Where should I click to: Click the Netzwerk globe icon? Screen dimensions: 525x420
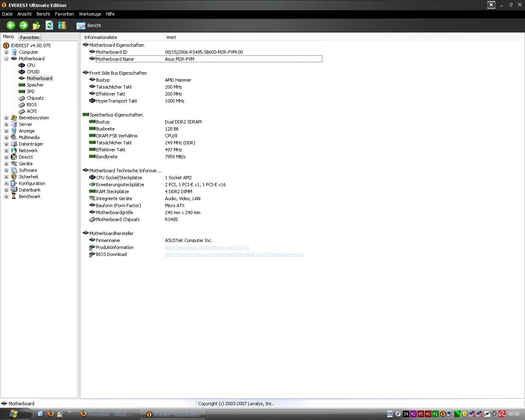(x=14, y=151)
